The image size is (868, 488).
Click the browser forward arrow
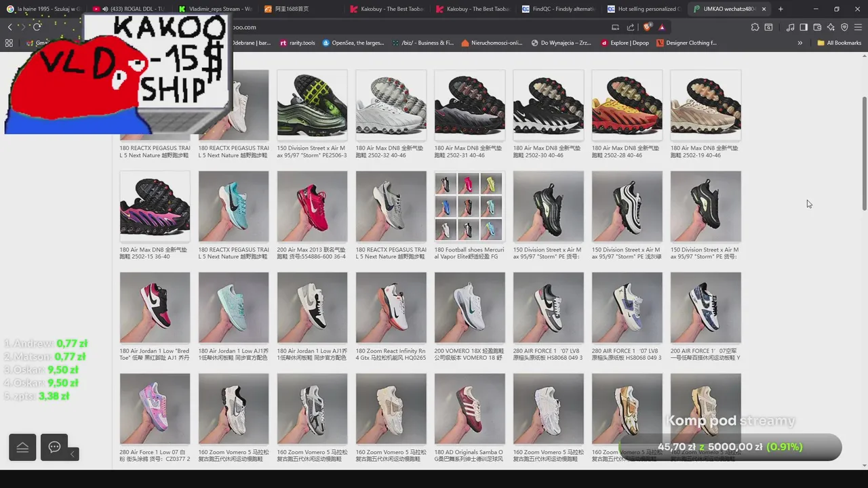point(22,27)
